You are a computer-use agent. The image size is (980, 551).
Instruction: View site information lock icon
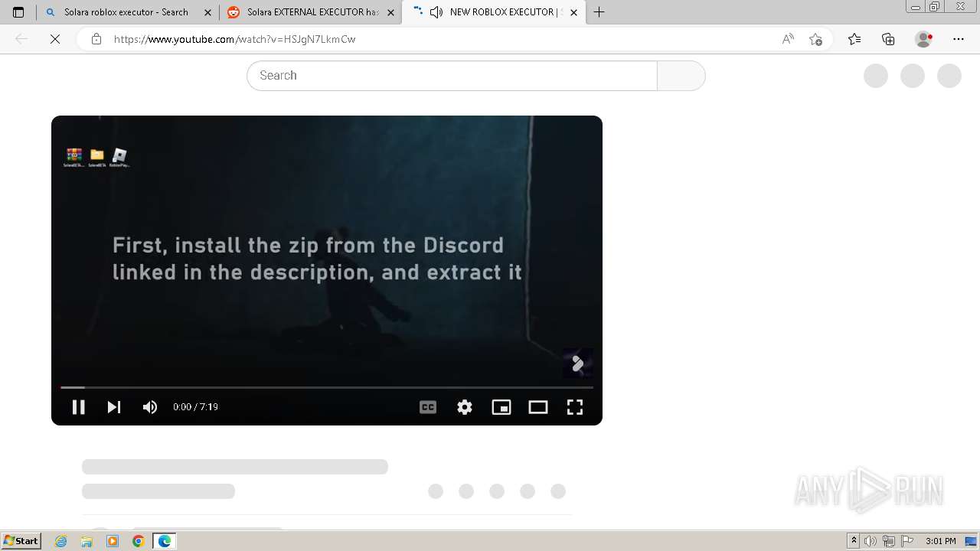(x=96, y=39)
